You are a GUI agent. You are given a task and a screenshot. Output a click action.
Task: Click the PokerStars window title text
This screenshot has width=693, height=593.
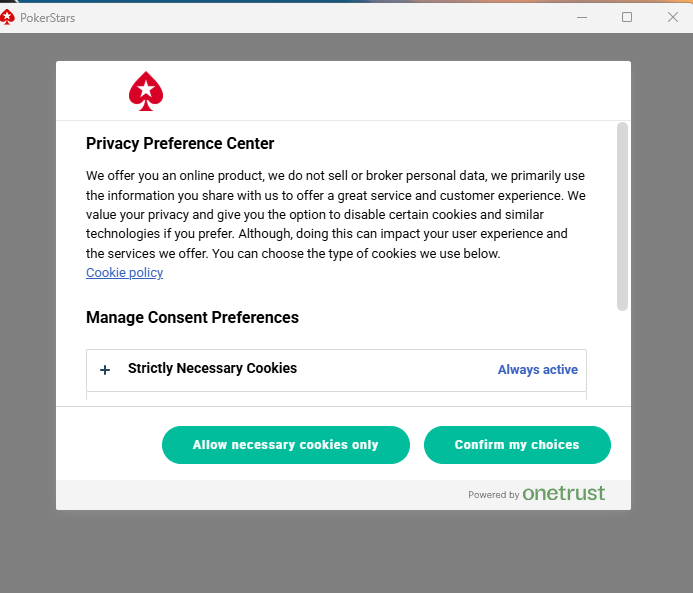[x=47, y=18]
